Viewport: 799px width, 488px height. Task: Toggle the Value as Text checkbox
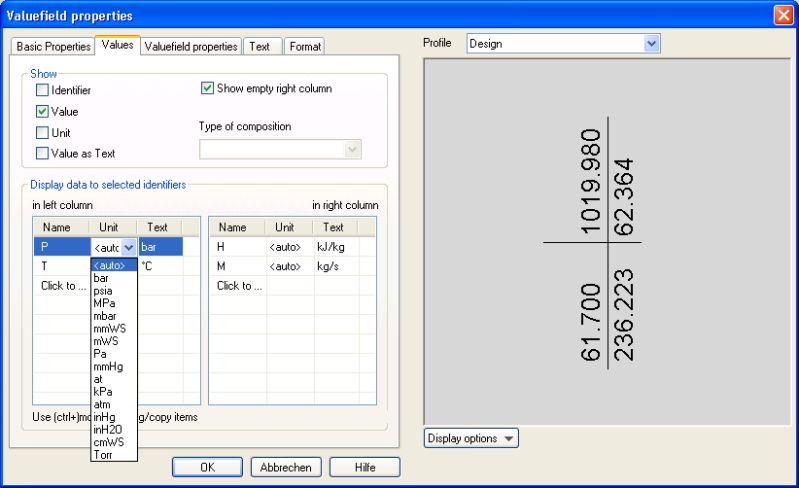(x=42, y=153)
